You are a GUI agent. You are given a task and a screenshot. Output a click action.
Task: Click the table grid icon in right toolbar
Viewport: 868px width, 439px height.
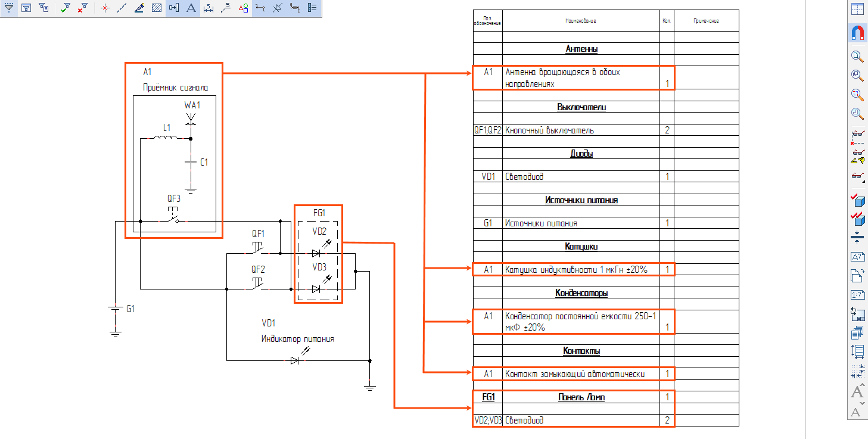[x=857, y=10]
